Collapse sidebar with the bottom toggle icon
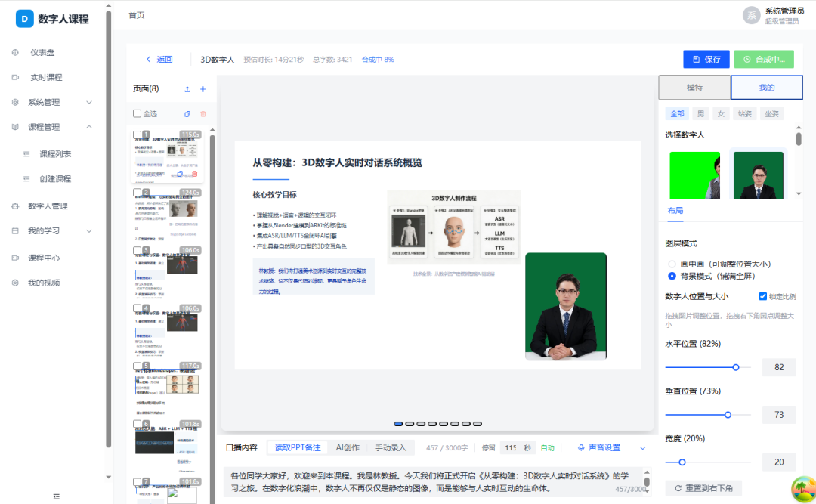 (56, 496)
